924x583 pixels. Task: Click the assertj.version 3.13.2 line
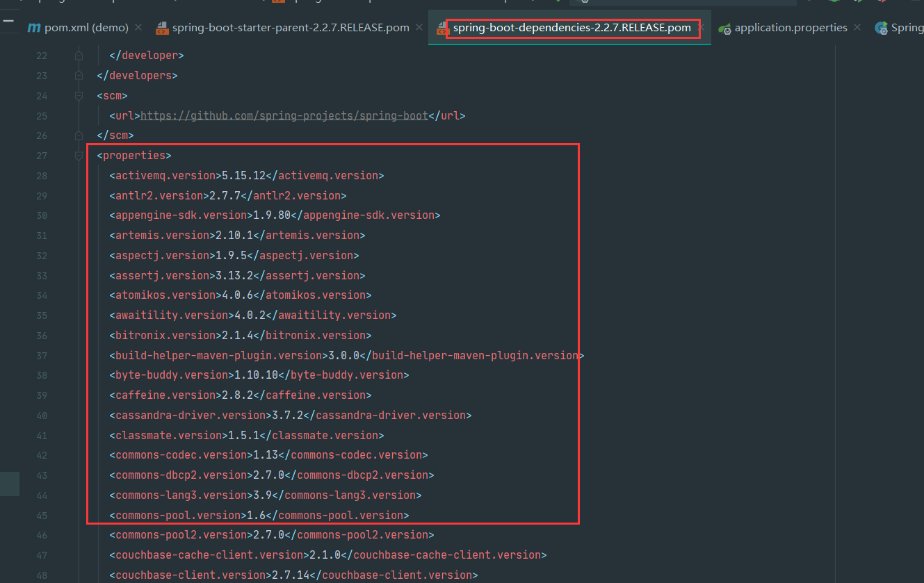(237, 275)
